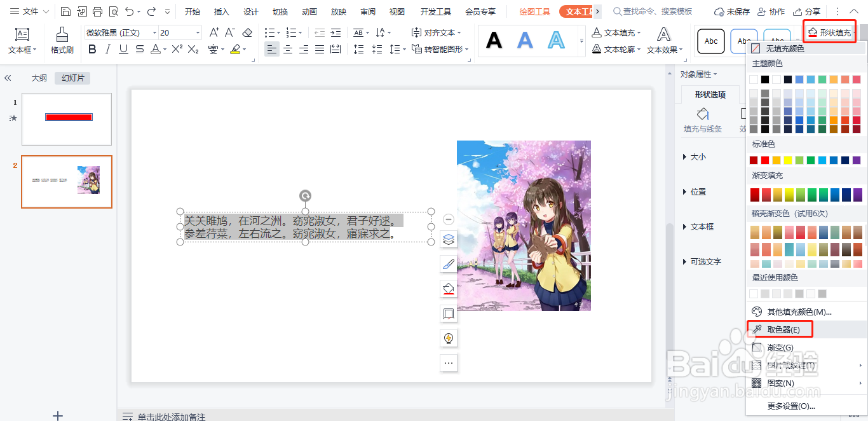Expand the Size (大小) section
Screen dimensions: 868x421
tap(694, 156)
